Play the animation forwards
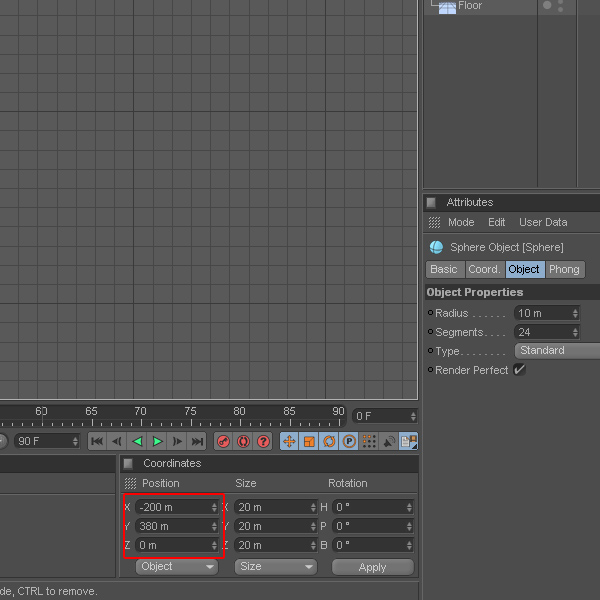Screen dimensions: 600x600 point(157,441)
